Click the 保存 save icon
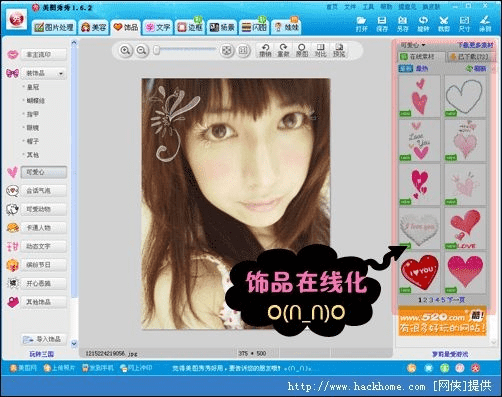The image size is (502, 397). coord(382,24)
